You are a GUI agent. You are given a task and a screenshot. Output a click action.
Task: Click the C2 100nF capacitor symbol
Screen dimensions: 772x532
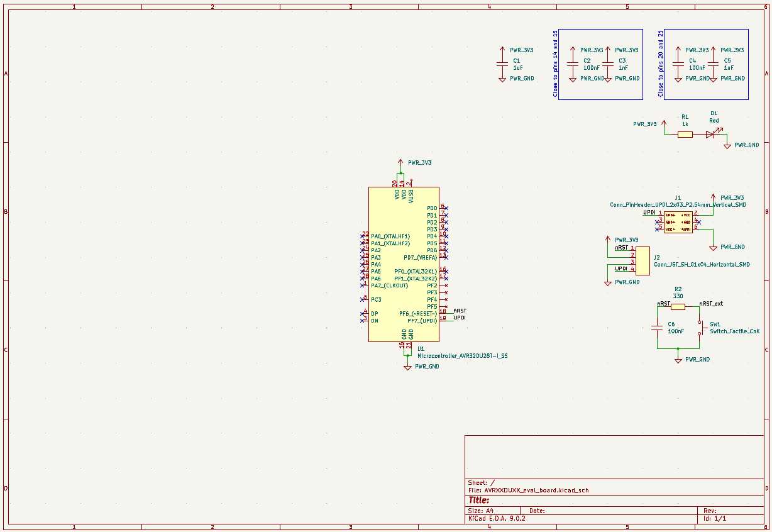point(572,64)
